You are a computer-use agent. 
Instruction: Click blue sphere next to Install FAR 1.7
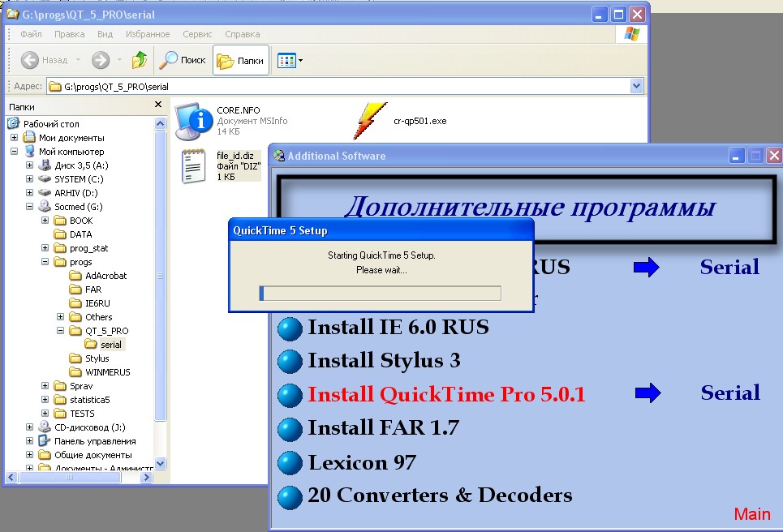(x=290, y=430)
